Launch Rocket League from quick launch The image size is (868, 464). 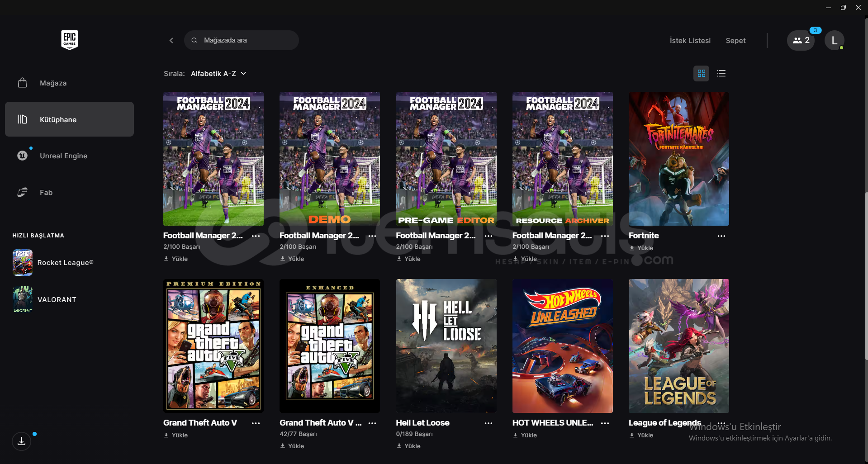[x=53, y=263]
